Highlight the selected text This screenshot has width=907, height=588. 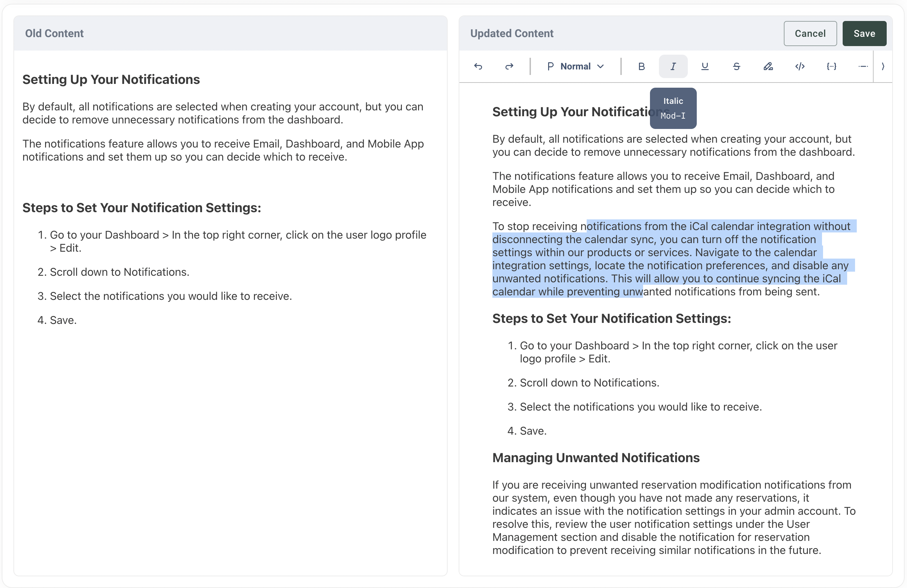coord(768,66)
